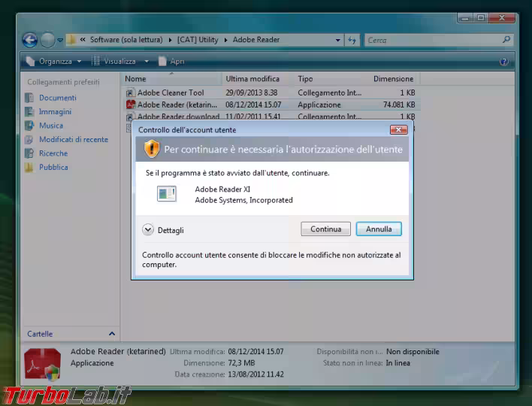Click the Annulla button to cancel
The image size is (532, 406).
click(x=379, y=229)
